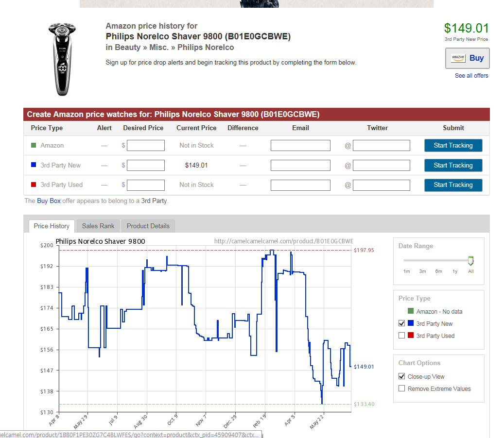Click See all offers link

pyautogui.click(x=471, y=76)
